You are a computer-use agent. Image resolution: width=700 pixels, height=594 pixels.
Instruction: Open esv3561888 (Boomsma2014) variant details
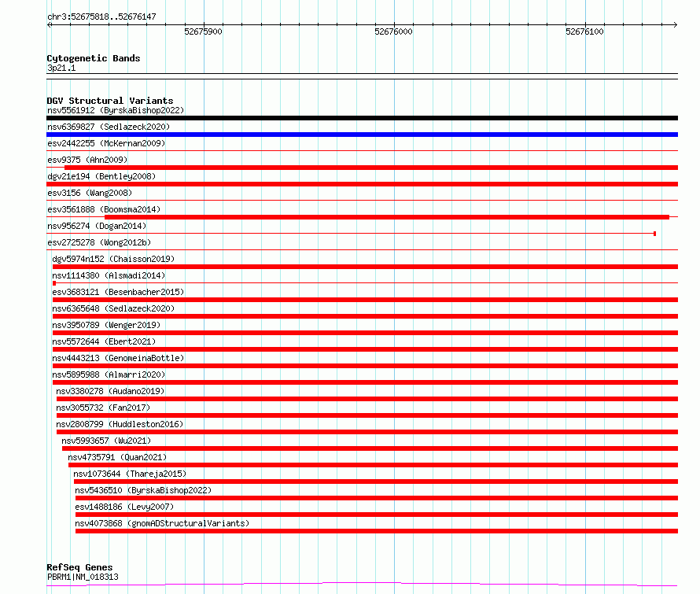coord(104,209)
